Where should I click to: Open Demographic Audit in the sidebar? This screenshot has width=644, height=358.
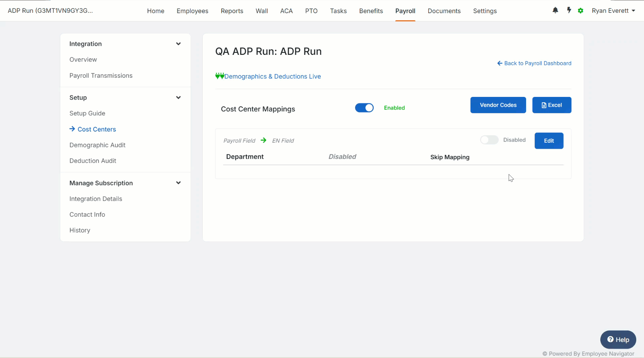97,145
